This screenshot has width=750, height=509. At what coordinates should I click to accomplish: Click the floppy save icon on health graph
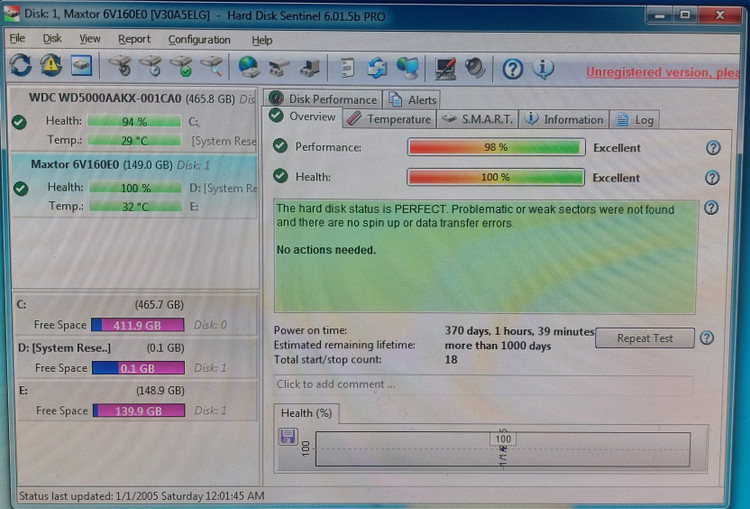[x=288, y=436]
